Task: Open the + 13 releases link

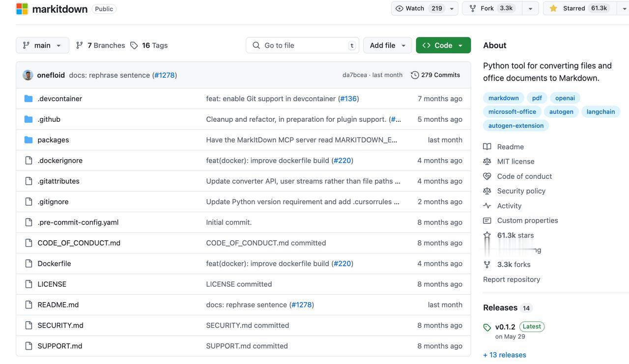Action: click(x=505, y=355)
